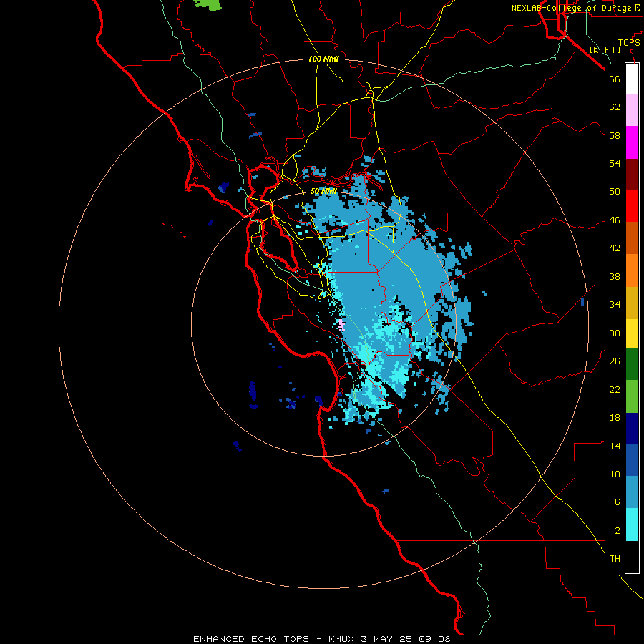
Task: Click the '62' legend value
Action: [615, 107]
